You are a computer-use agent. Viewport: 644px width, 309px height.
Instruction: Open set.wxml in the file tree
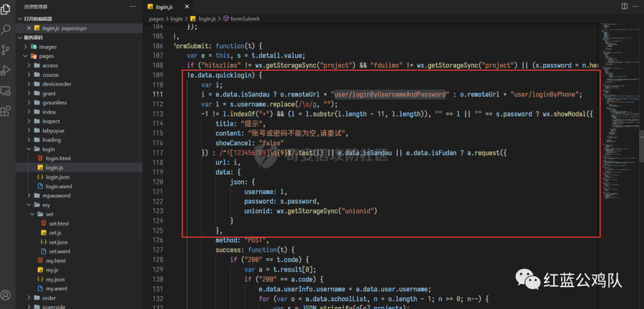(x=60, y=251)
